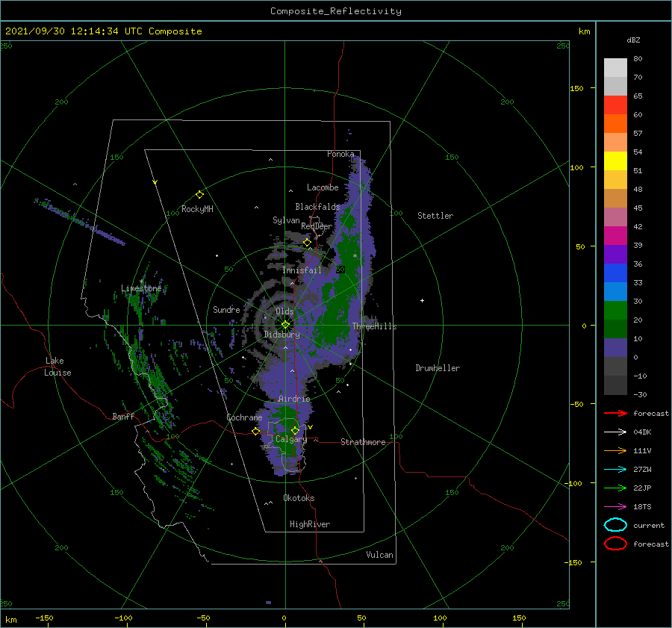The width and height of the screenshot is (672, 628).
Task: Click the yellow diamond marker near Cochrane
Action: click(255, 432)
